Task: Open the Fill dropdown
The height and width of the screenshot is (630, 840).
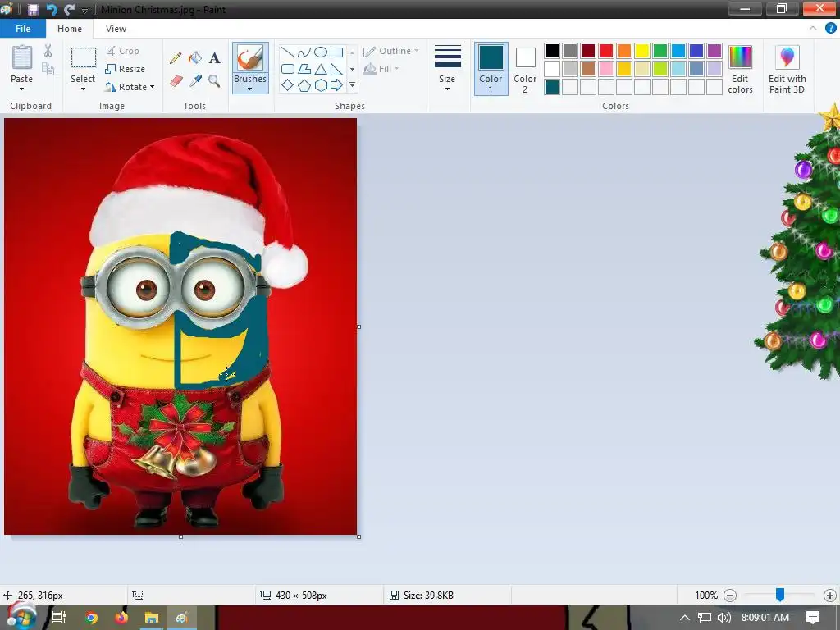Action: tap(381, 69)
